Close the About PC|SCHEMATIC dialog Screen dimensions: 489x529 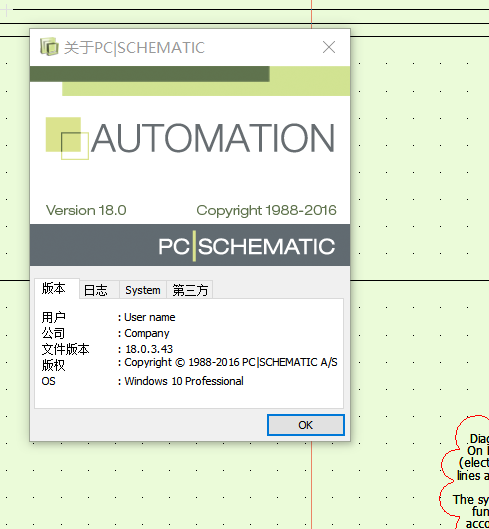tap(329, 47)
